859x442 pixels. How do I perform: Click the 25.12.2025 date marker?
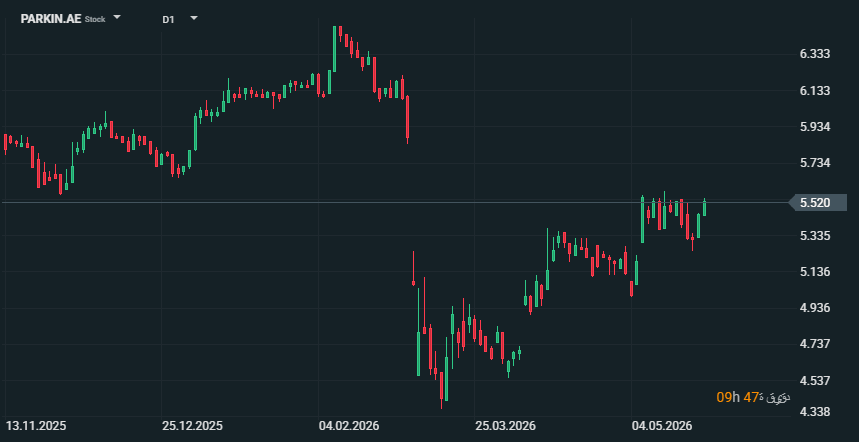192,426
